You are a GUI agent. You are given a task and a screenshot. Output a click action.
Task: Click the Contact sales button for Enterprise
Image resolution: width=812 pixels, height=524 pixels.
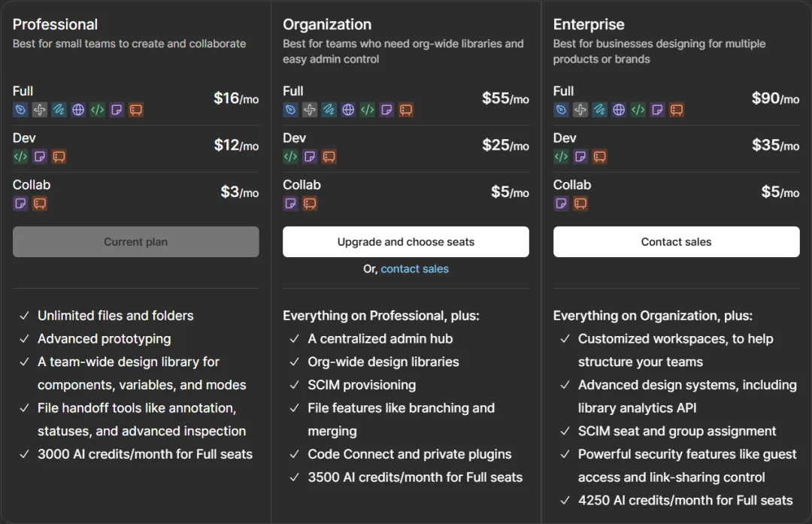[x=677, y=242]
